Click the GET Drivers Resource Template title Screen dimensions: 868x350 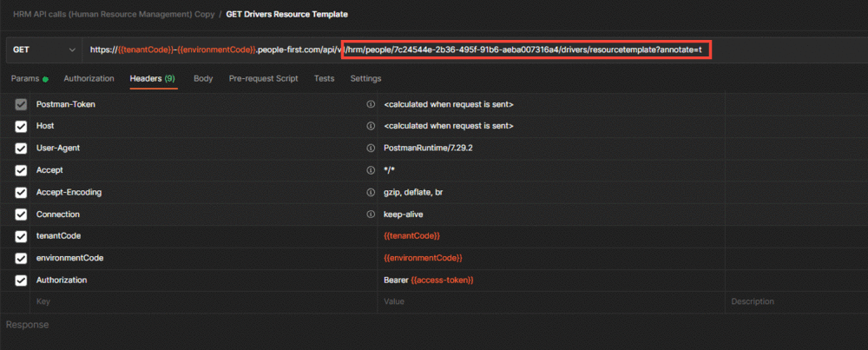tap(286, 15)
